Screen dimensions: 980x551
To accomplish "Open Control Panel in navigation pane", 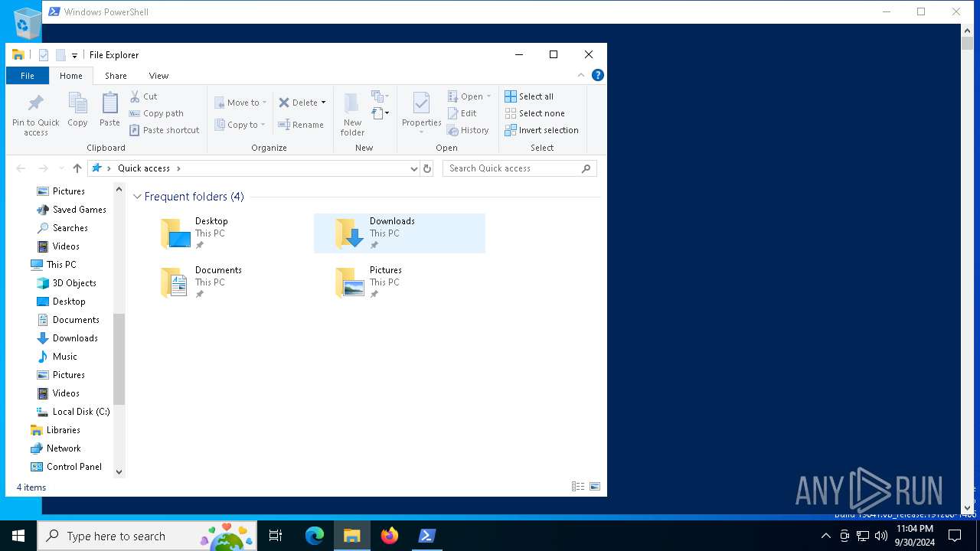I will click(73, 467).
